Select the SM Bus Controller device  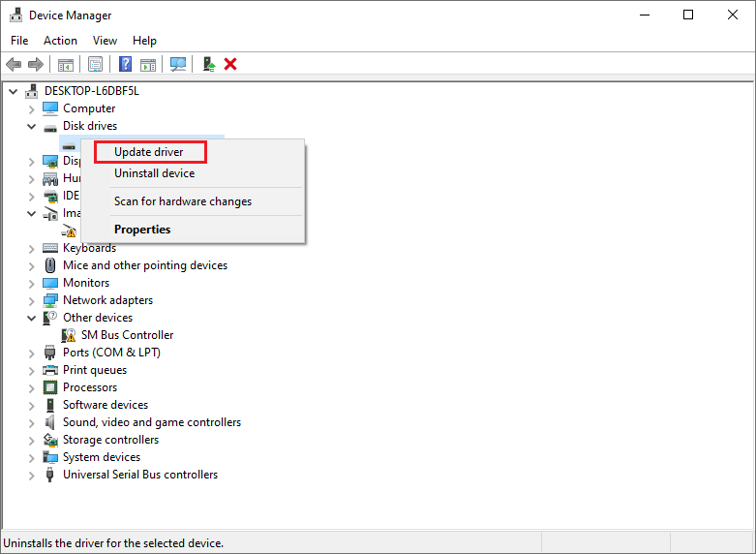coord(127,335)
